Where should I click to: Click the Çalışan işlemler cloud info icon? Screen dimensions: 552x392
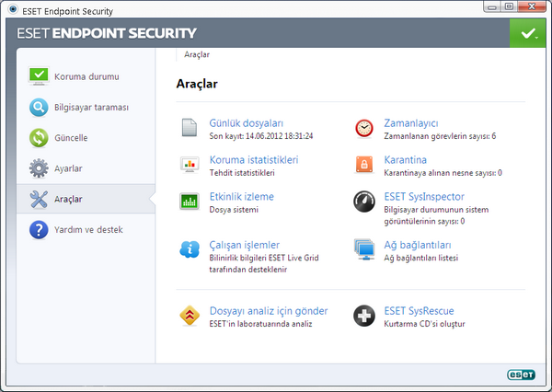[190, 249]
